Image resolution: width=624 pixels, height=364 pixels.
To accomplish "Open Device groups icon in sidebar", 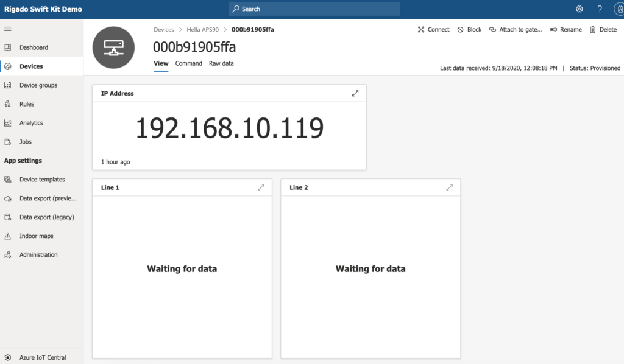I will 7,85.
